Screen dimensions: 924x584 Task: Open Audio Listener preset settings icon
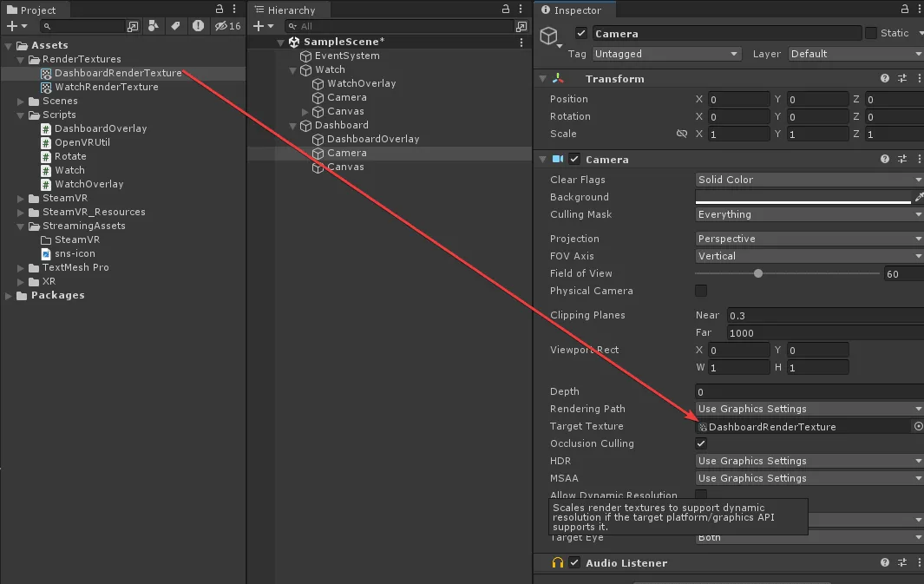(902, 563)
